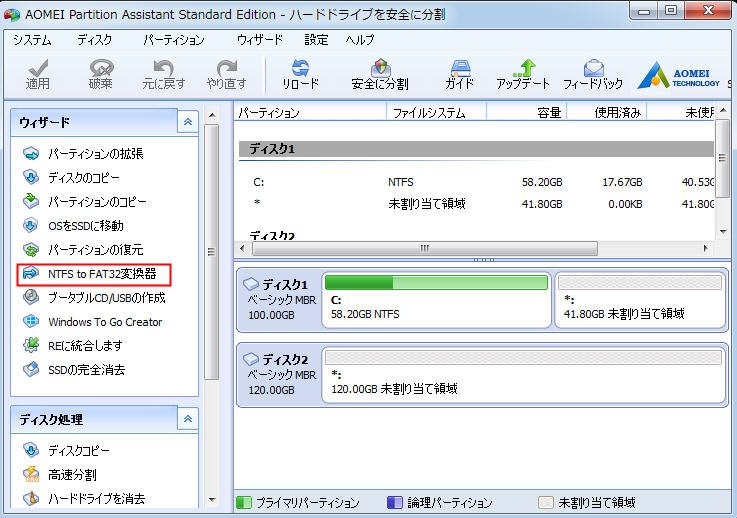Select the 41.80GB 未割り当て領域 block on ディスク1
The width and height of the screenshot is (737, 518).
click(x=641, y=300)
